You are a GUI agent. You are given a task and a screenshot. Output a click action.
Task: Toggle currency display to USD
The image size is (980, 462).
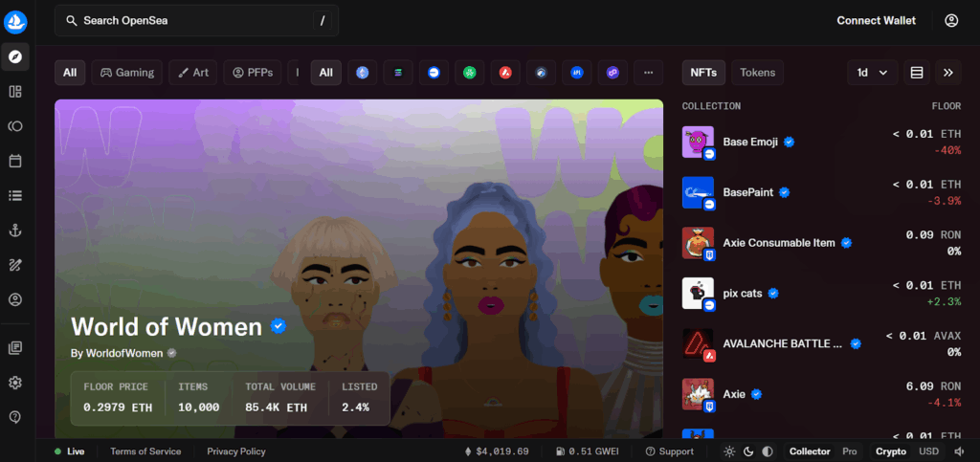click(x=928, y=451)
